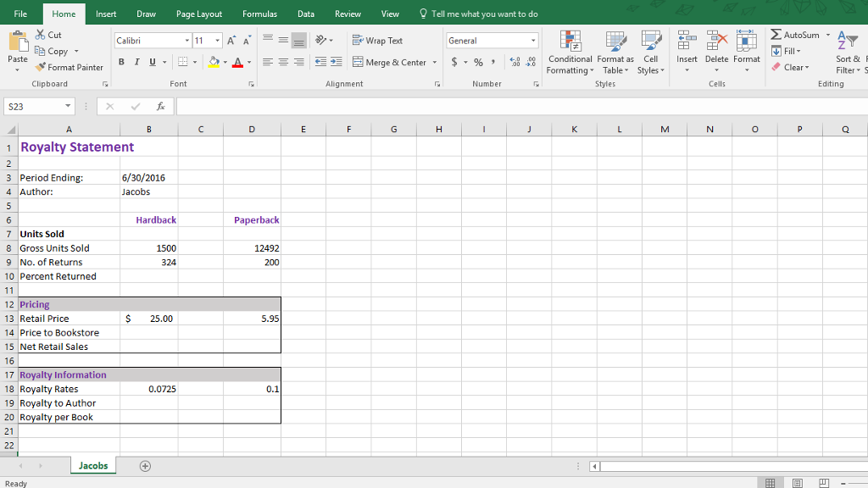Toggle Bold formatting
The width and height of the screenshot is (868, 488).
click(x=122, y=62)
